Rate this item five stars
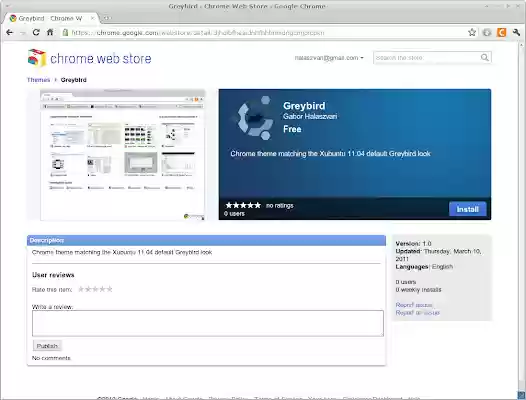Image resolution: width=526 pixels, height=400 pixels. tap(109, 289)
